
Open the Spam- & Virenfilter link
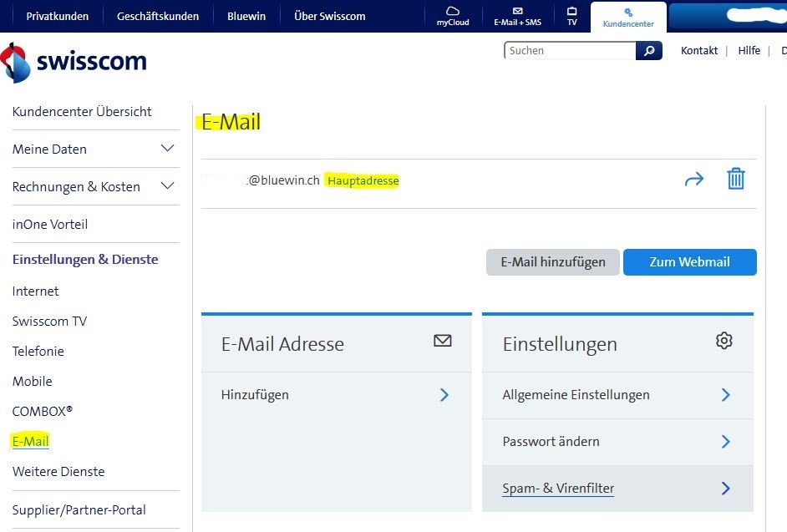coord(558,489)
